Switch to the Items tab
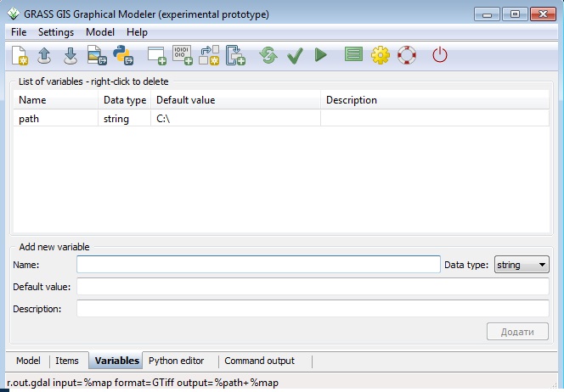 [67, 361]
